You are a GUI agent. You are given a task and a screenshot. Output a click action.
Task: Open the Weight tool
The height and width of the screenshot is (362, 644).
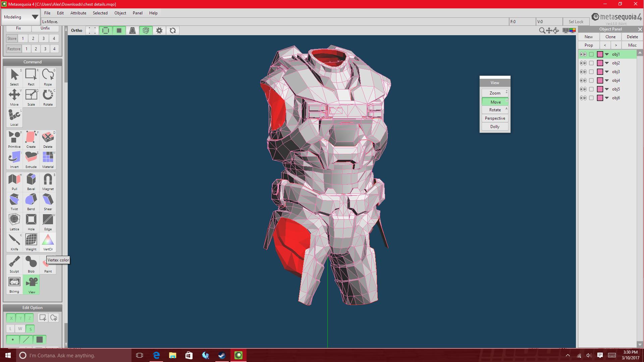click(31, 242)
